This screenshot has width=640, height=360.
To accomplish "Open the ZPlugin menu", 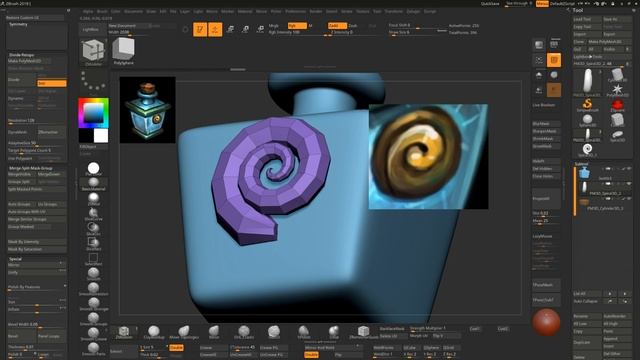I will point(413,11).
